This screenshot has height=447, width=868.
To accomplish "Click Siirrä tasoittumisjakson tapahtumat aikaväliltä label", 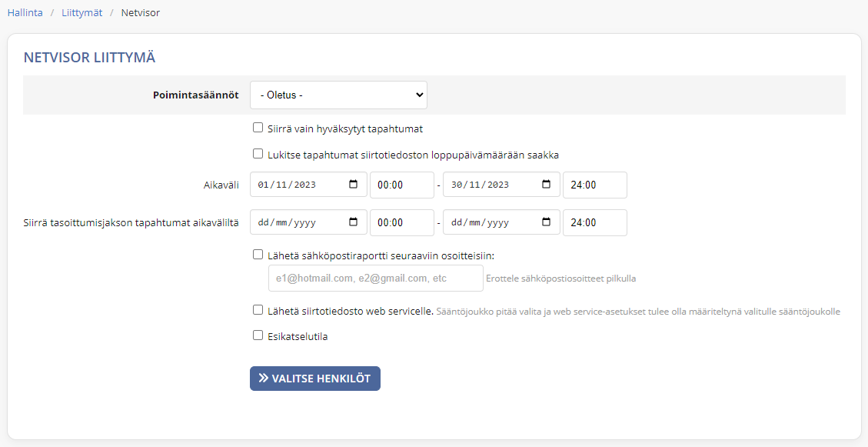I will (x=131, y=223).
